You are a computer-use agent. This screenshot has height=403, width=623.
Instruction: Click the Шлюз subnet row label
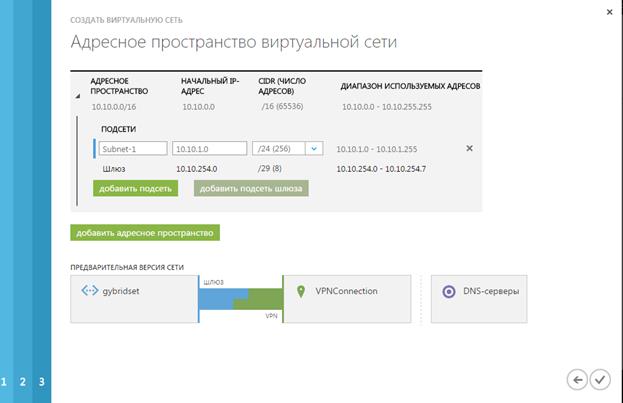(114, 169)
